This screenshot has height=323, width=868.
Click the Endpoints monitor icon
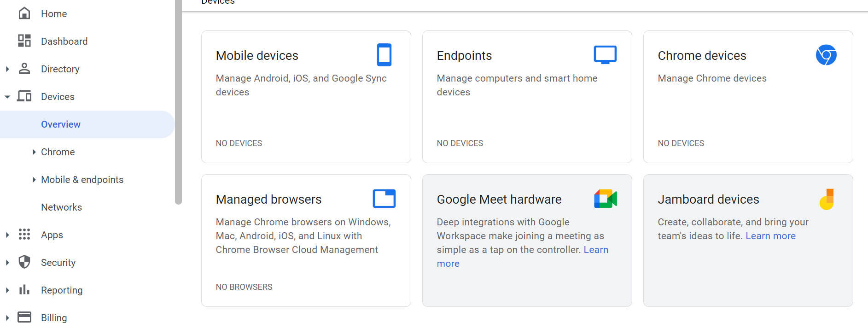click(x=605, y=54)
